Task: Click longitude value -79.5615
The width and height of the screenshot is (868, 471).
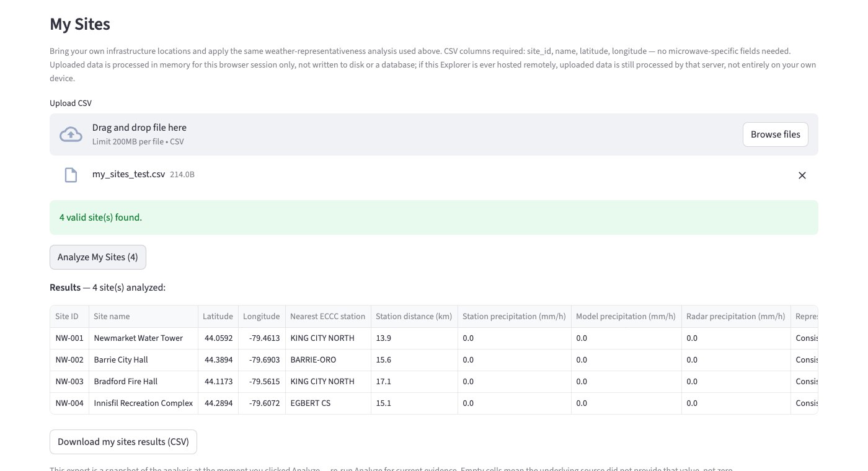Action: (x=262, y=382)
